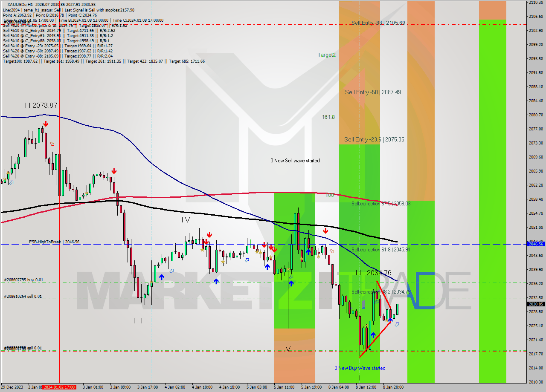Click the 3 Jan 09:00 time label

point(120,387)
